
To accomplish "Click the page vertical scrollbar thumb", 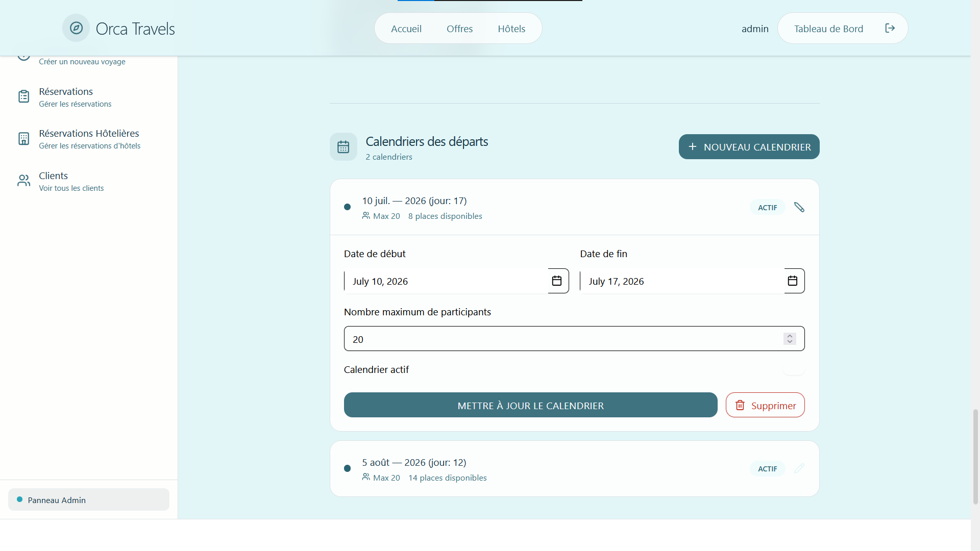I will click(975, 457).
